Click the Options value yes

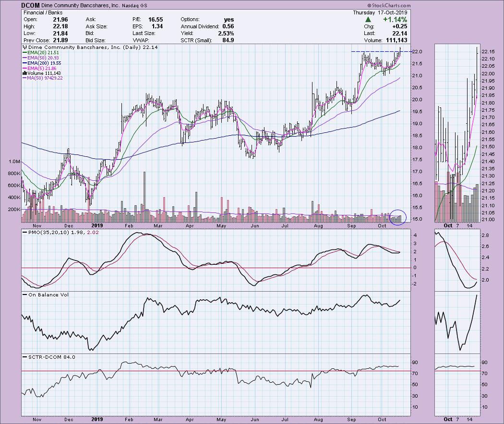point(228,20)
